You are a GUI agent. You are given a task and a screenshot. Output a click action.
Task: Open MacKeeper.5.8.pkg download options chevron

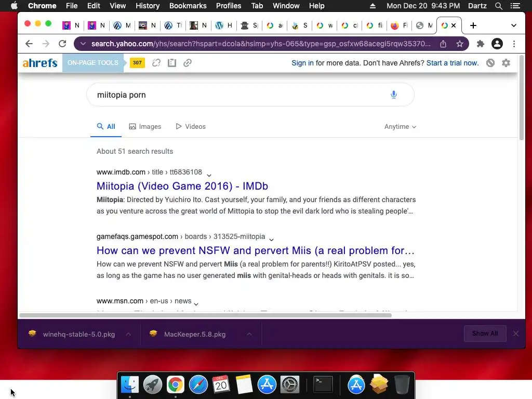[249, 334]
